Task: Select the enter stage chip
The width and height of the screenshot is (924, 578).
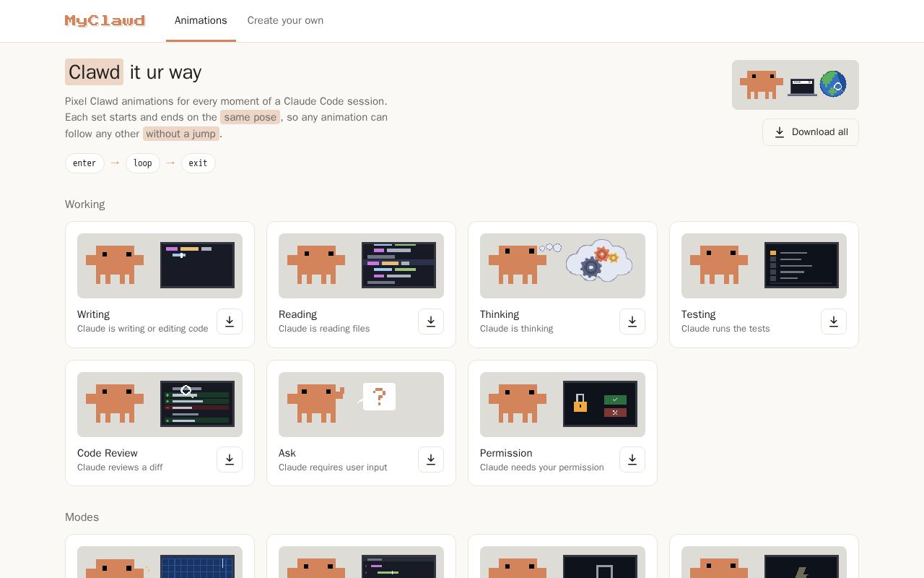Action: [x=84, y=163]
